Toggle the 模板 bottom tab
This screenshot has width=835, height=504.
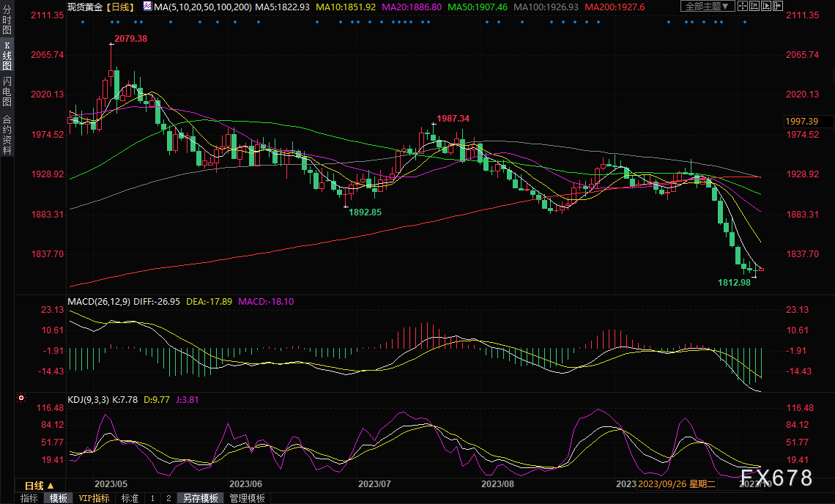(58, 498)
